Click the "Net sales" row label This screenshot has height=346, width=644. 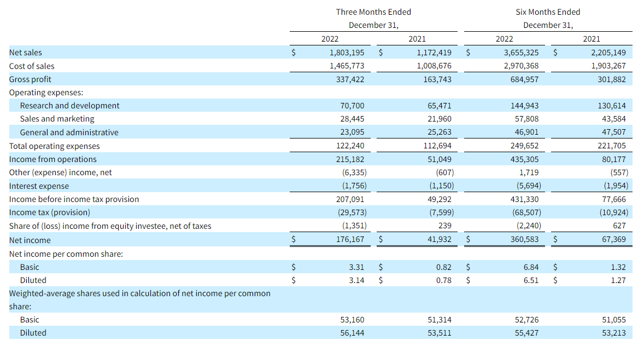(x=26, y=53)
